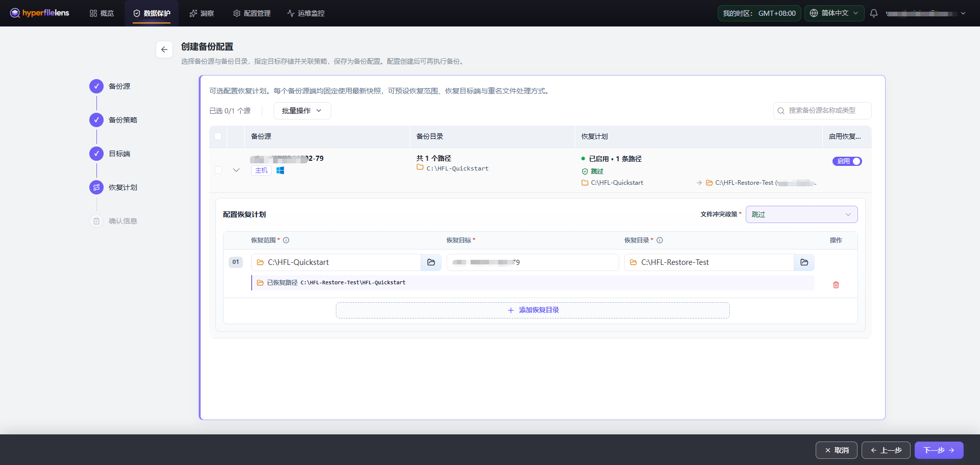Check the select-all checkbox in table header
Viewport: 980px width, 465px height.
218,136
